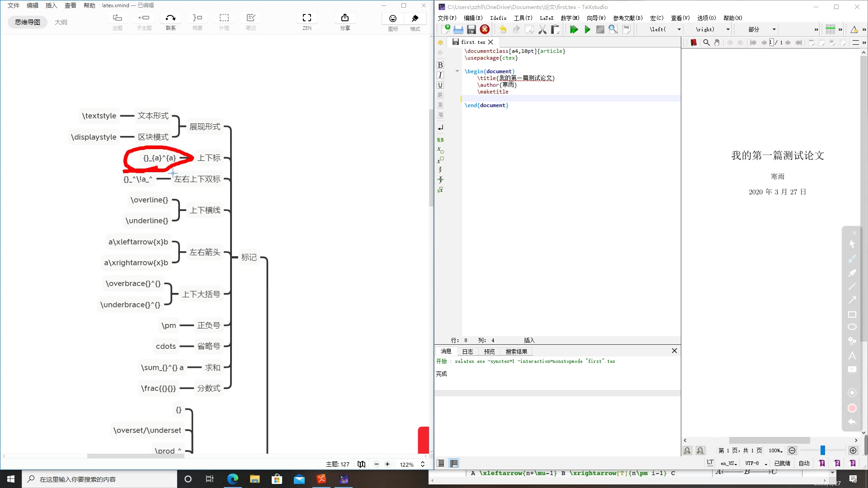Image resolution: width=868 pixels, height=488 pixels.
Task: Toggle bold formatting B button
Action: 440,65
